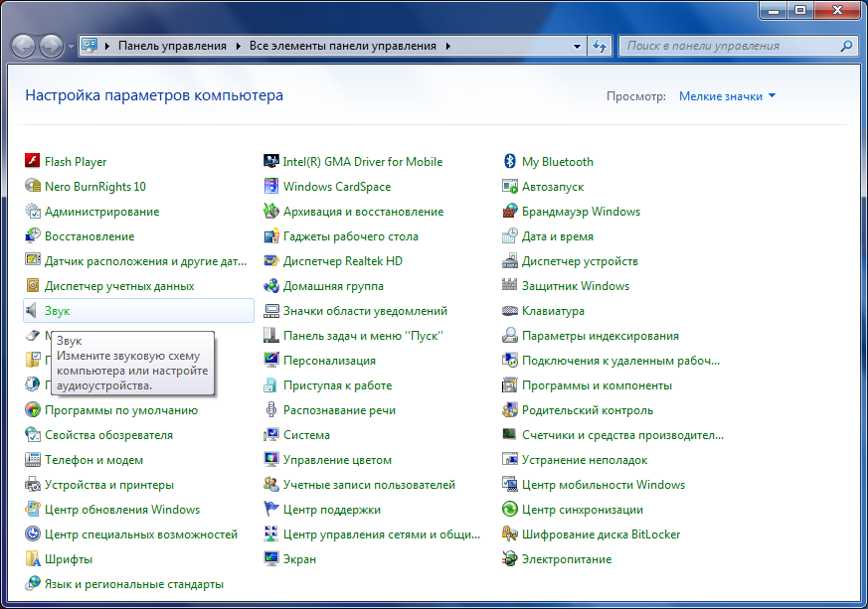The width and height of the screenshot is (868, 609).
Task: Click the Телефон и модем icon
Action: [33, 460]
